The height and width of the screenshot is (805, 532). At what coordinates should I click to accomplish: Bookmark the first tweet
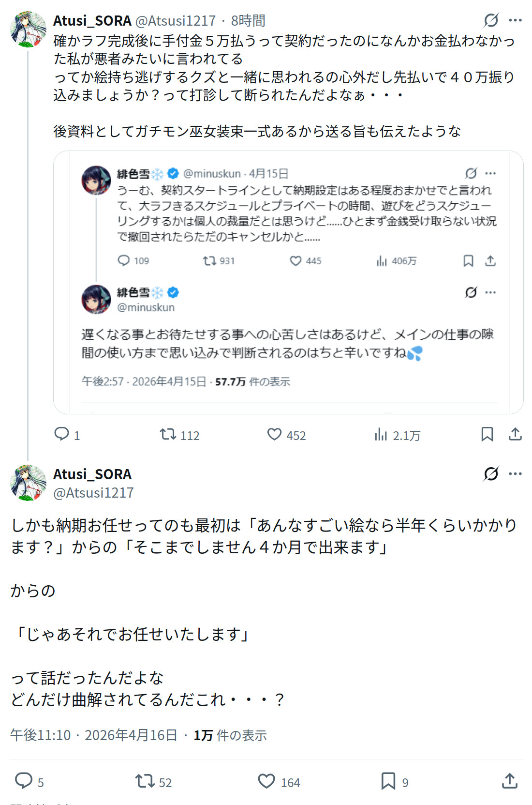(487, 434)
